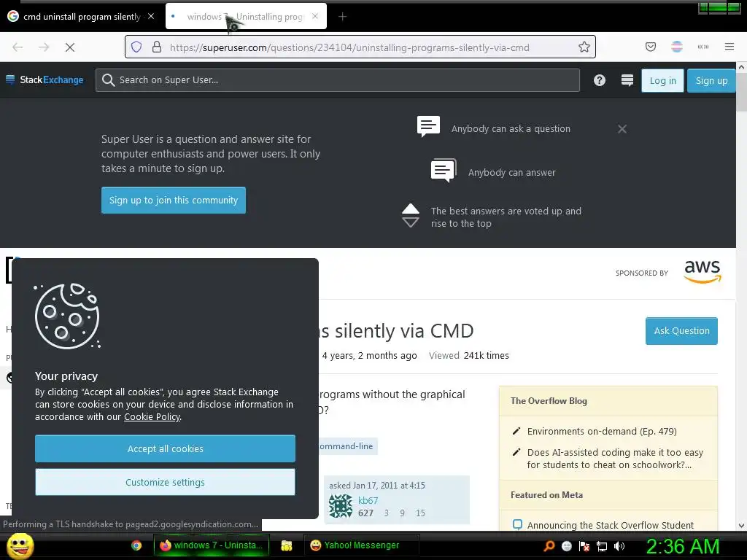Switch to Firefox 'windows 7 - Uninsta...' taskbar item

(211, 545)
